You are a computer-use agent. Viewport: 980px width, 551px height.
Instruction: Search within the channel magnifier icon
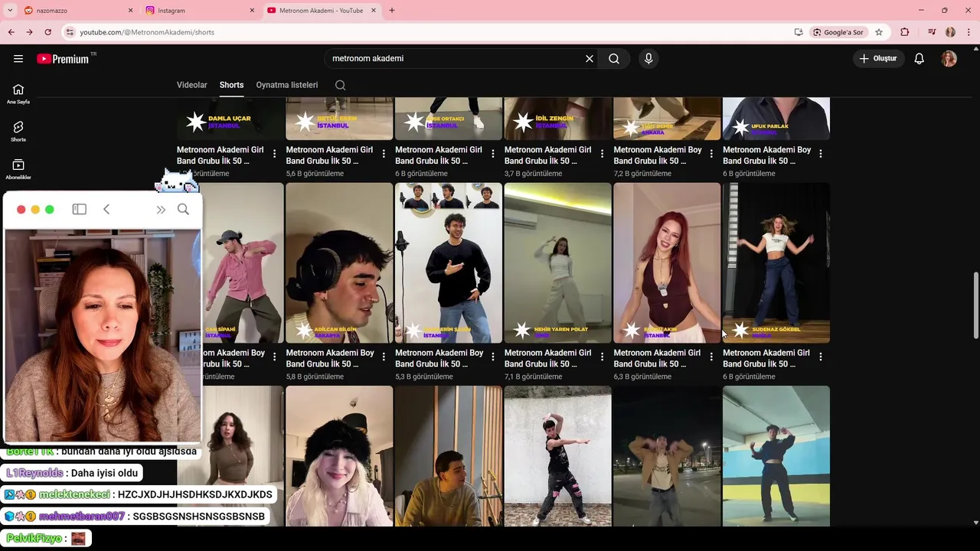pos(341,85)
